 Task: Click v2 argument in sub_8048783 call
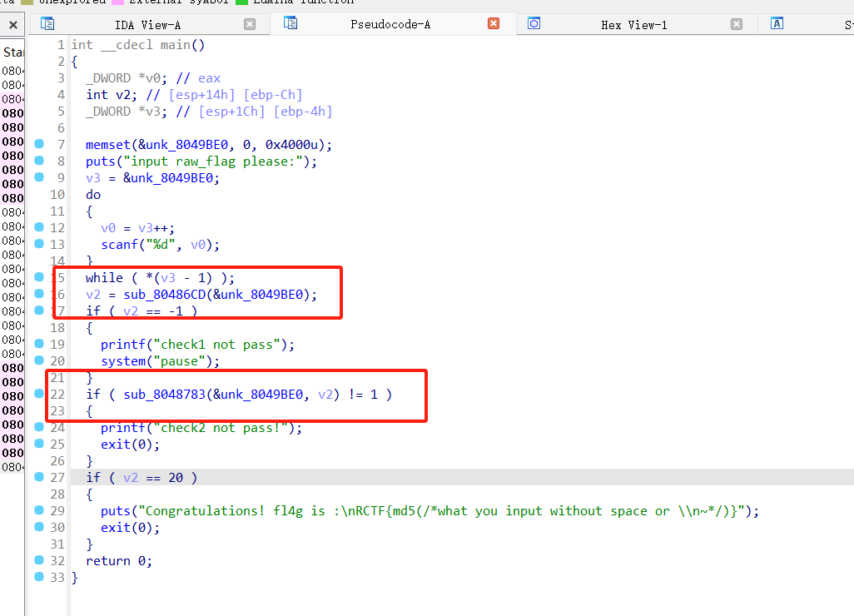pyautogui.click(x=325, y=395)
